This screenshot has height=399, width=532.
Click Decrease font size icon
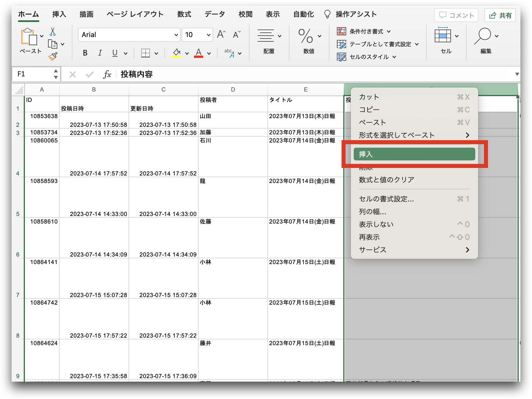tap(237, 34)
